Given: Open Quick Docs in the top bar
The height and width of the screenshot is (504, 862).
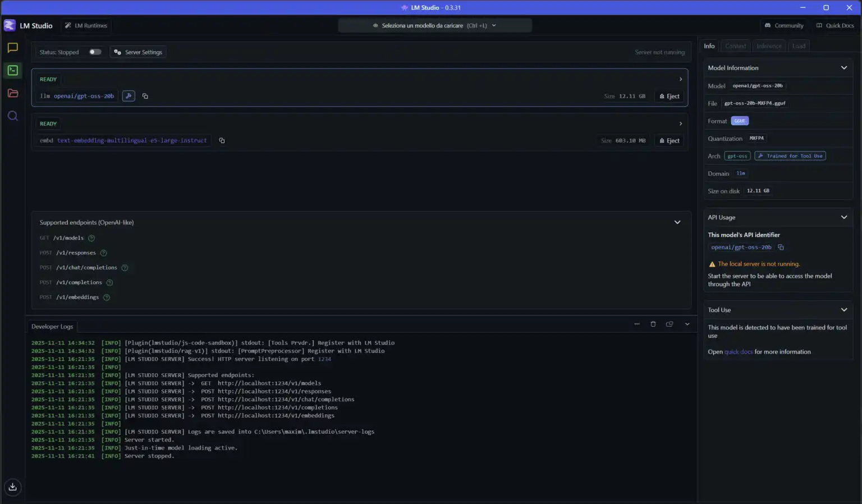Looking at the screenshot, I should tap(835, 25).
